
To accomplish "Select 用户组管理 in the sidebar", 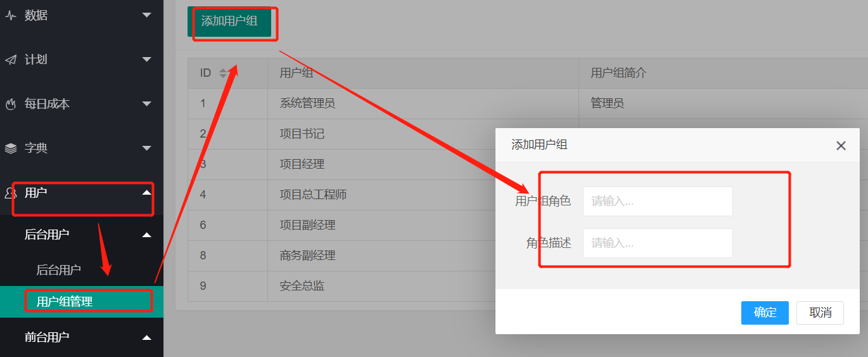I will 82,302.
